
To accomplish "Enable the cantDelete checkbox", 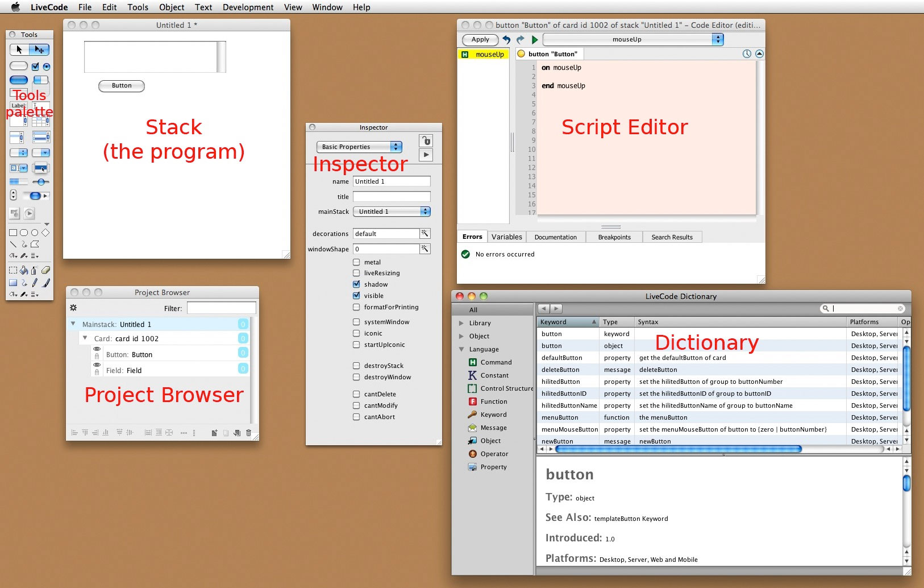I will point(356,394).
